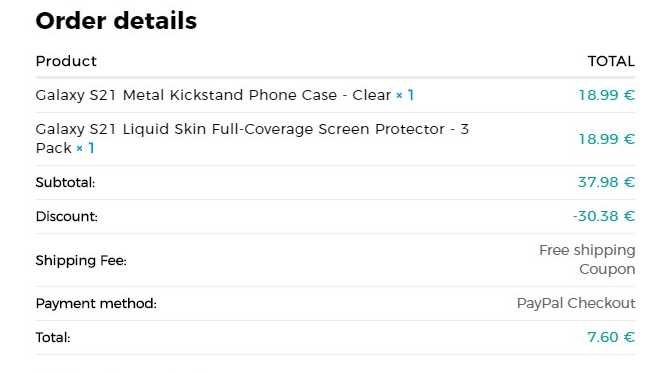Screen dimensions: 656x373
Task: Select the Total label in last row
Action: [x=53, y=337]
